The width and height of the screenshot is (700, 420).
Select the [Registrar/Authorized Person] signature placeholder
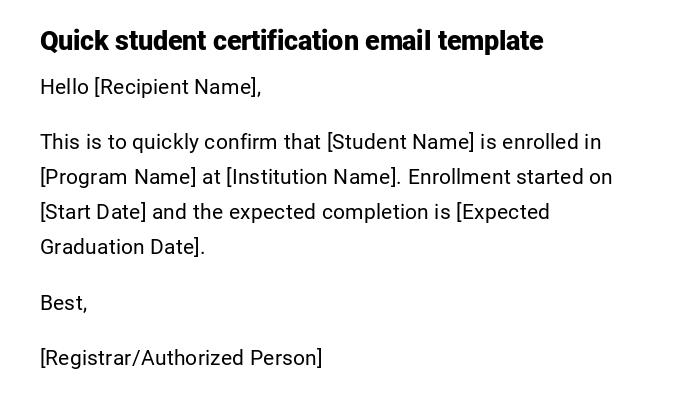pyautogui.click(x=181, y=358)
